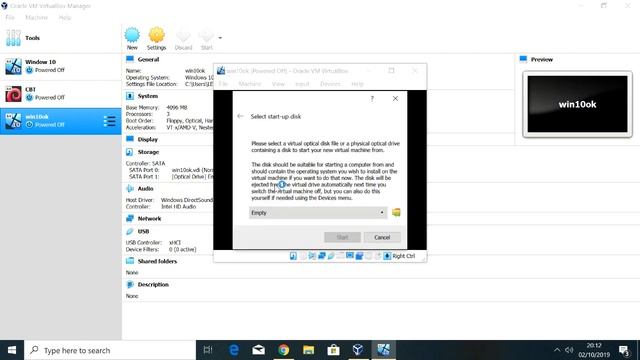Open the Devices menu in VM window
The height and width of the screenshot is (360, 640).
click(330, 84)
